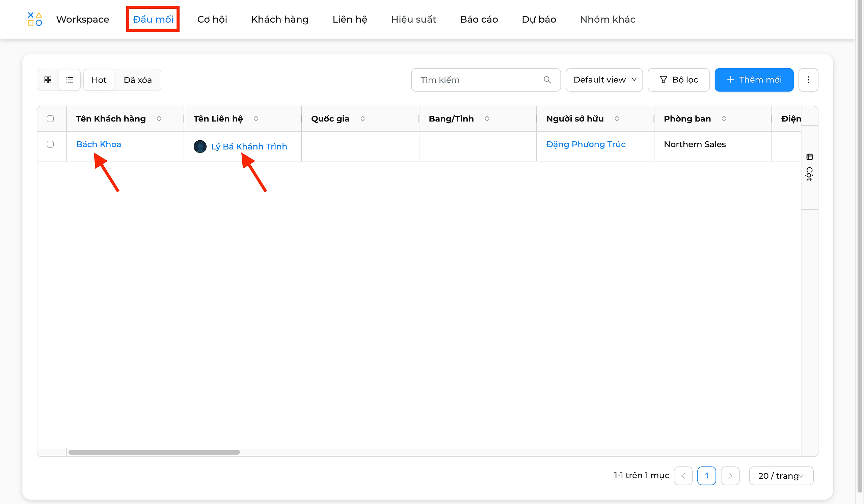Sort by Người sở hữu column
The image size is (864, 504).
[x=617, y=118]
